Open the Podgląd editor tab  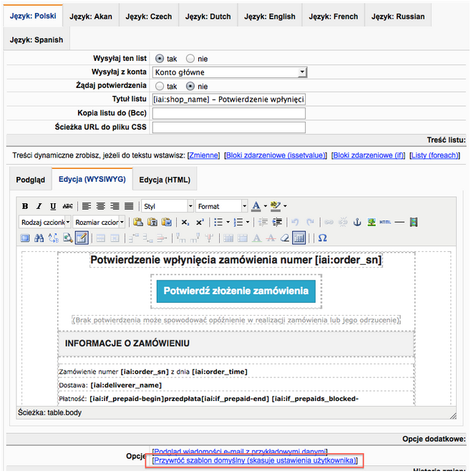tap(30, 180)
